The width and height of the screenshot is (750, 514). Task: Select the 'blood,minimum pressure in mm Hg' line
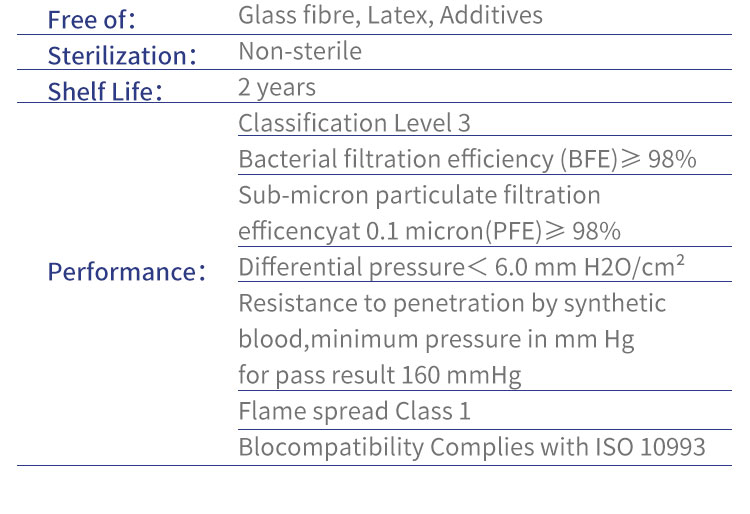(x=436, y=339)
